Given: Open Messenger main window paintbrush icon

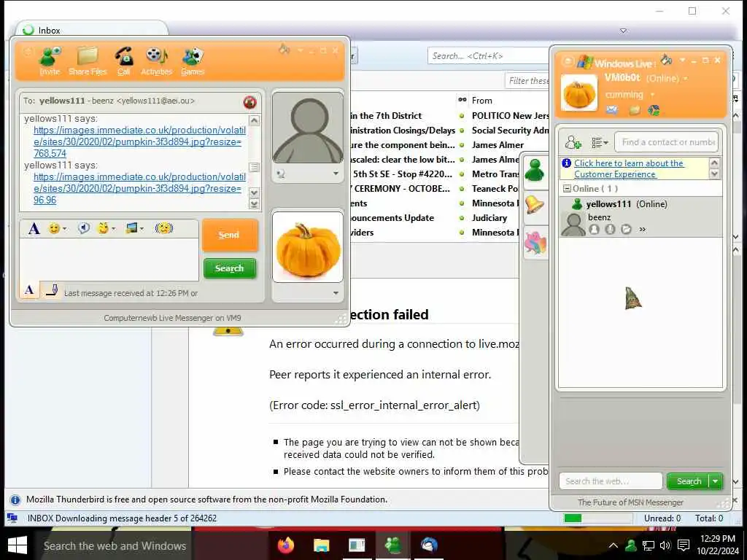Looking at the screenshot, I should click(x=667, y=60).
